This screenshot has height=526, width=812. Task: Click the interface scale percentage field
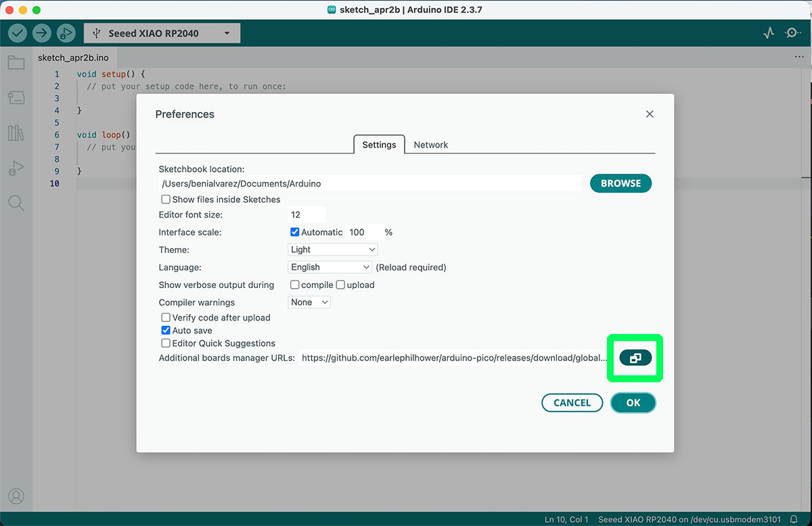[x=365, y=232]
